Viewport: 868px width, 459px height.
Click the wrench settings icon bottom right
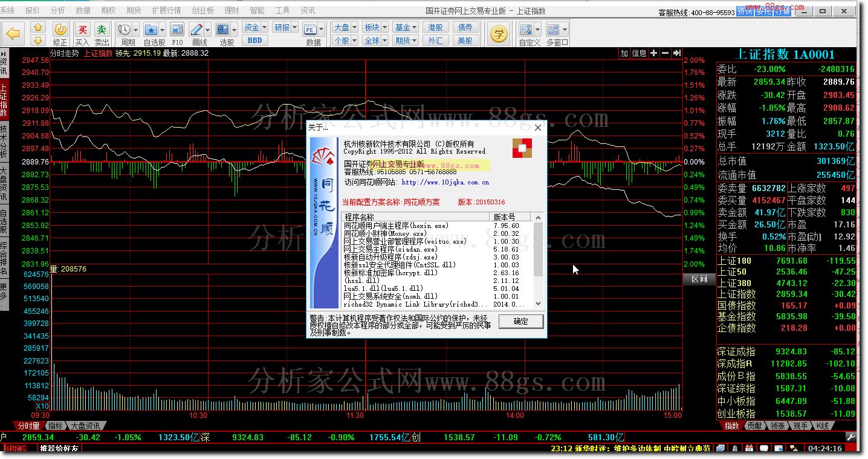tap(850, 437)
